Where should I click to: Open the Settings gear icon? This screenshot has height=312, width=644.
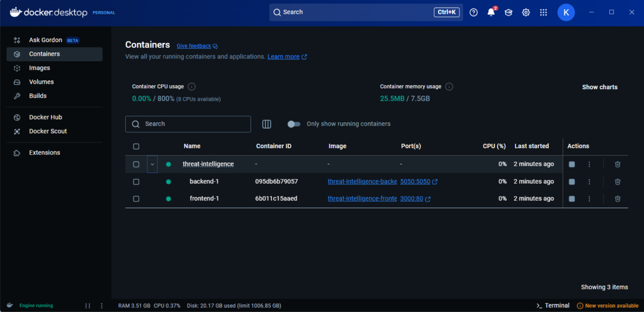pyautogui.click(x=526, y=13)
